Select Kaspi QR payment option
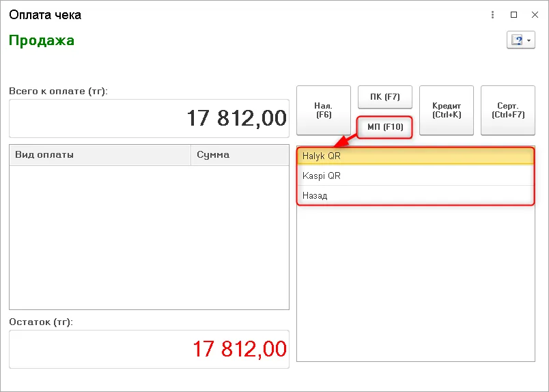The image size is (549, 392). (416, 176)
